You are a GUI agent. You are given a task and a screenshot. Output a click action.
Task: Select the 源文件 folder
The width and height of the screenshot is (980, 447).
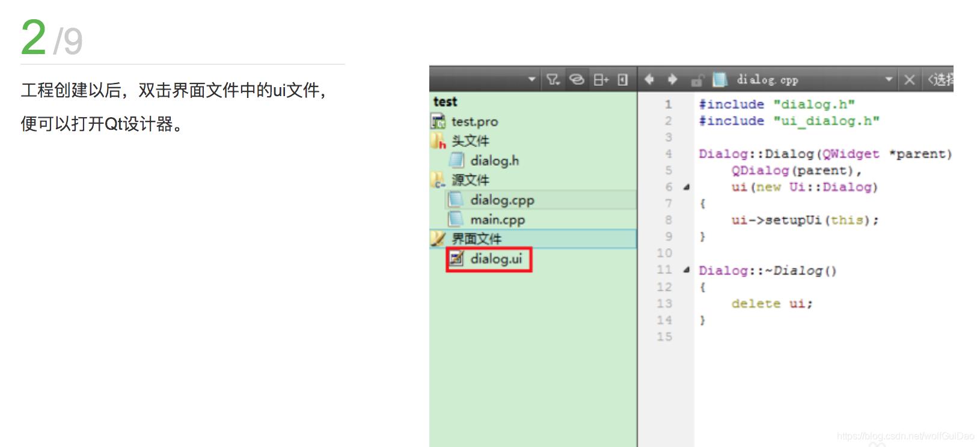click(470, 180)
